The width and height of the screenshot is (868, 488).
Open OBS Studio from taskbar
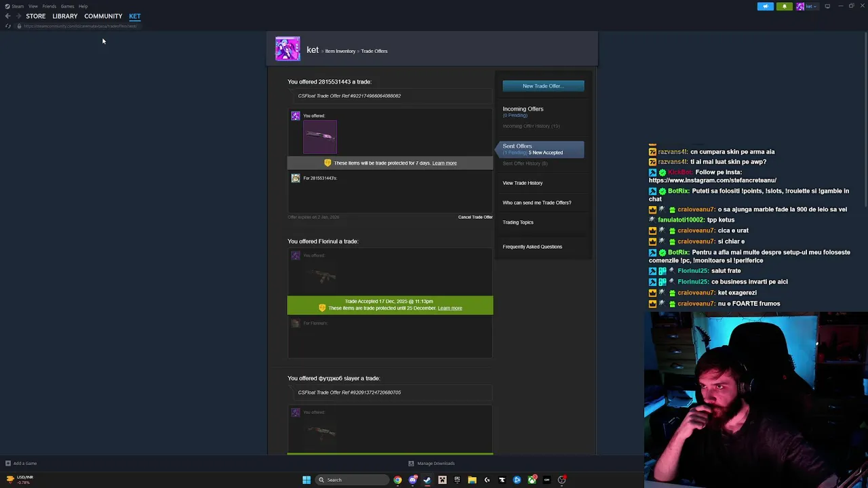point(562,480)
